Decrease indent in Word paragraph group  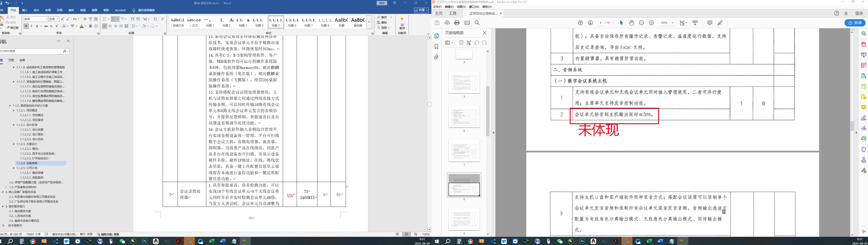tap(132, 19)
